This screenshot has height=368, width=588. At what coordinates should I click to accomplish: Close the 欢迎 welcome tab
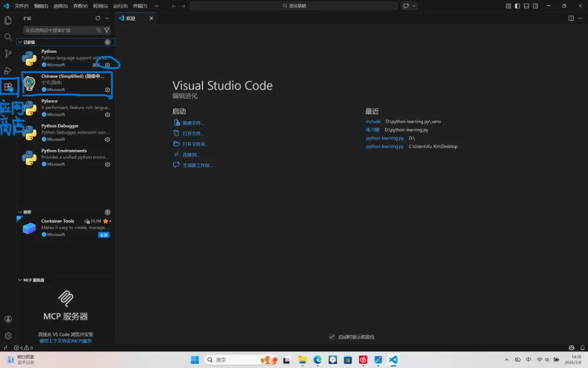point(151,18)
